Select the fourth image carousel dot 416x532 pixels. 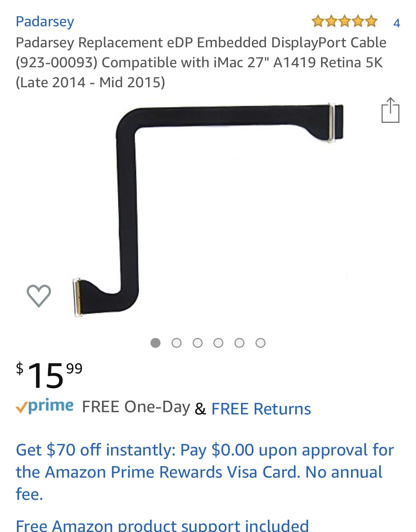(x=219, y=343)
